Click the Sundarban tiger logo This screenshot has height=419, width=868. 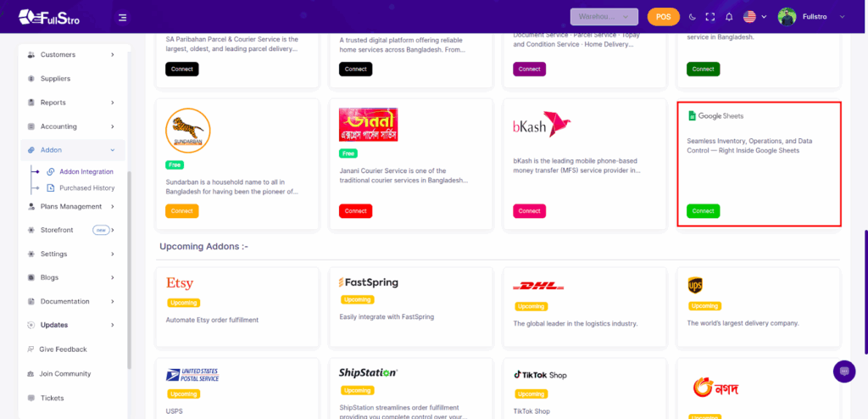click(188, 131)
